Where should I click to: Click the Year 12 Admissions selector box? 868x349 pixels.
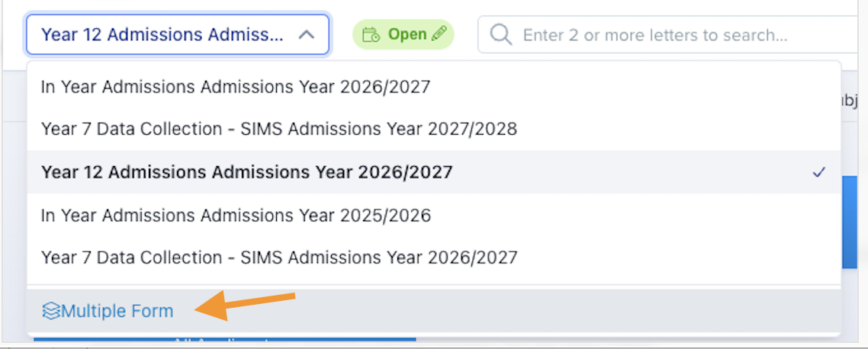tap(178, 34)
